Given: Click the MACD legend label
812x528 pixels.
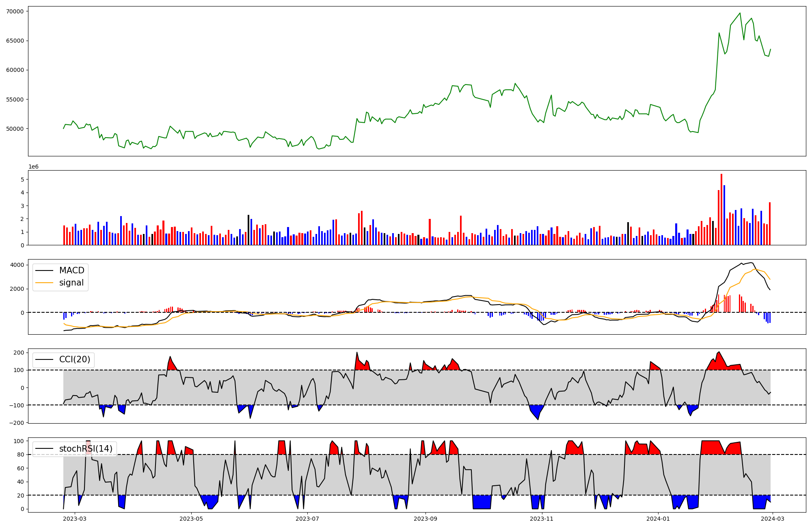Looking at the screenshot, I should (71, 270).
